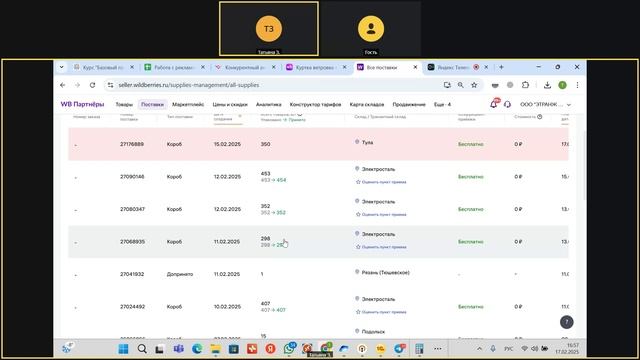Open browser downloads icon
The height and width of the screenshot is (360, 640).
547,85
